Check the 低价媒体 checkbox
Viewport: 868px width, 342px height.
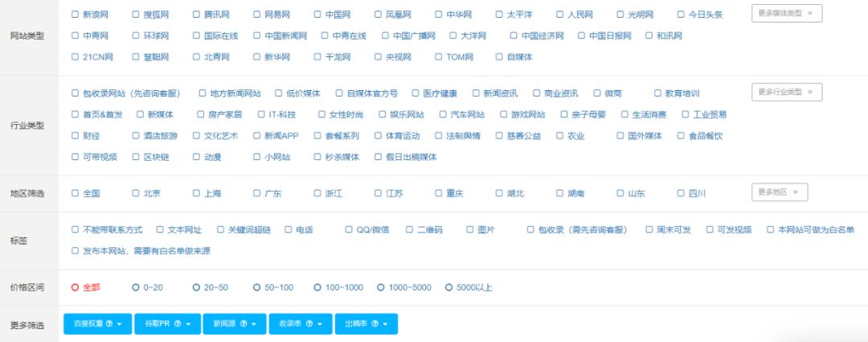click(x=278, y=93)
